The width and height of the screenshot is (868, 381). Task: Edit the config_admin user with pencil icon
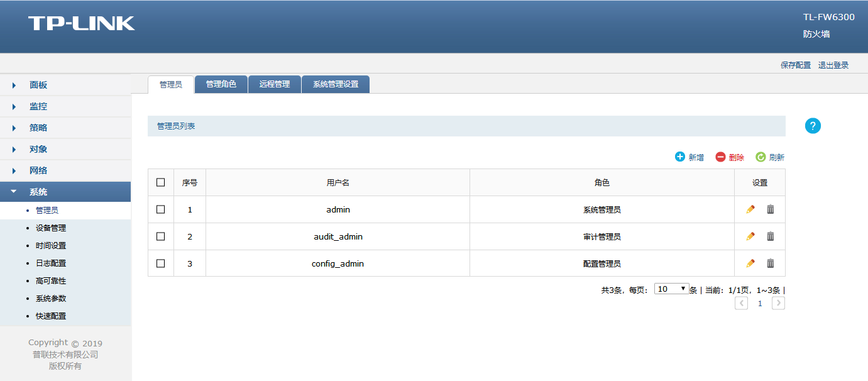[750, 263]
